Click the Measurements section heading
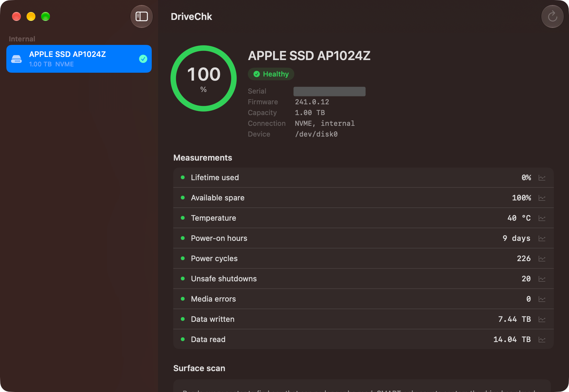The width and height of the screenshot is (569, 392). [x=203, y=158]
